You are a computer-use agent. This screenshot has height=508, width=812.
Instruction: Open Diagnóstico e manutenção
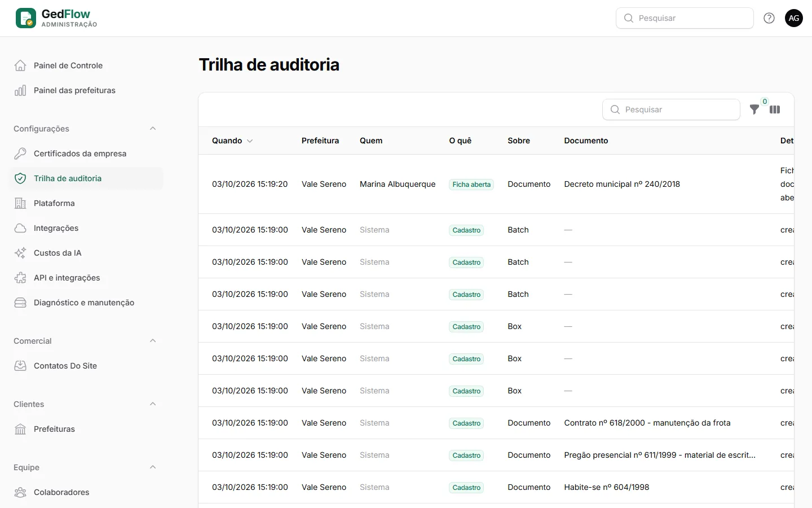[86, 303]
